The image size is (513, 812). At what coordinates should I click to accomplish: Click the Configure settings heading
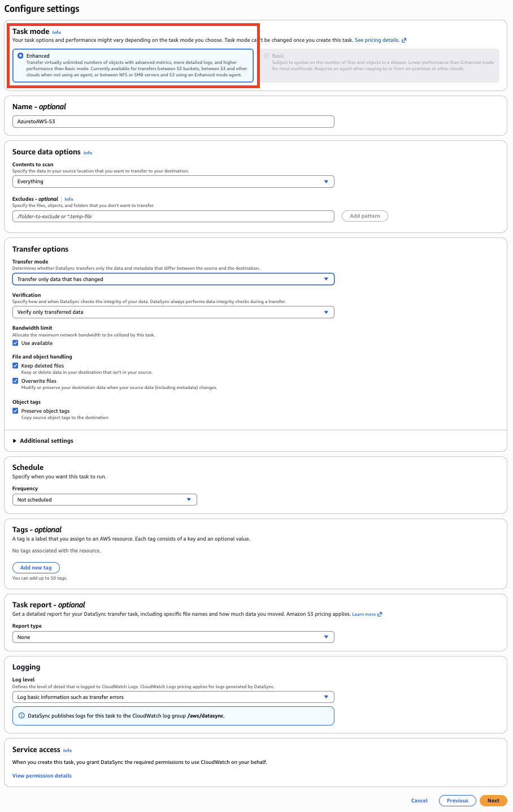42,9
